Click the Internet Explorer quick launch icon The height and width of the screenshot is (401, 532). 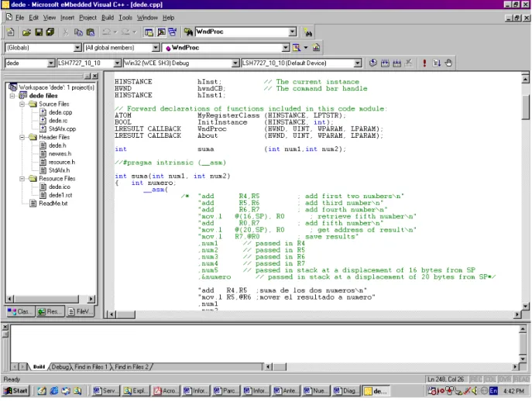click(x=53, y=391)
